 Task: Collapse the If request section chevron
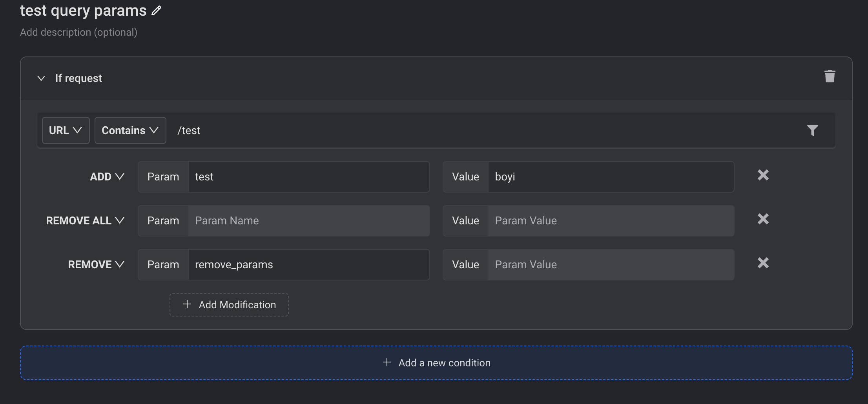pos(41,78)
